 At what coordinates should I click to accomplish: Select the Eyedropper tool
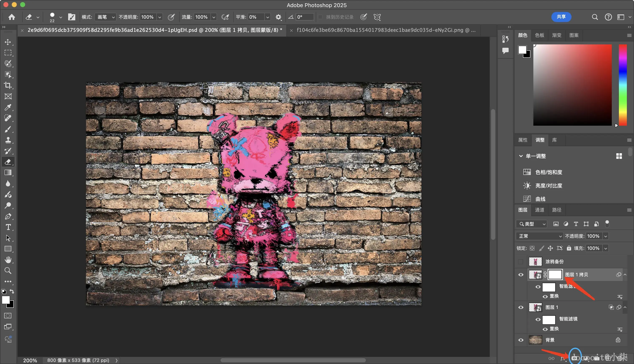coord(8,107)
